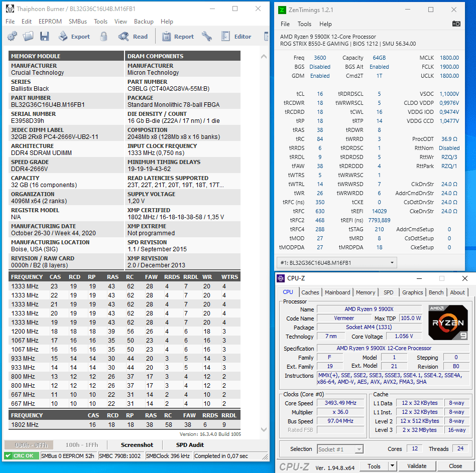Click the tREFI value 14029 in ZenTimings
476x473 pixels.
379,211
